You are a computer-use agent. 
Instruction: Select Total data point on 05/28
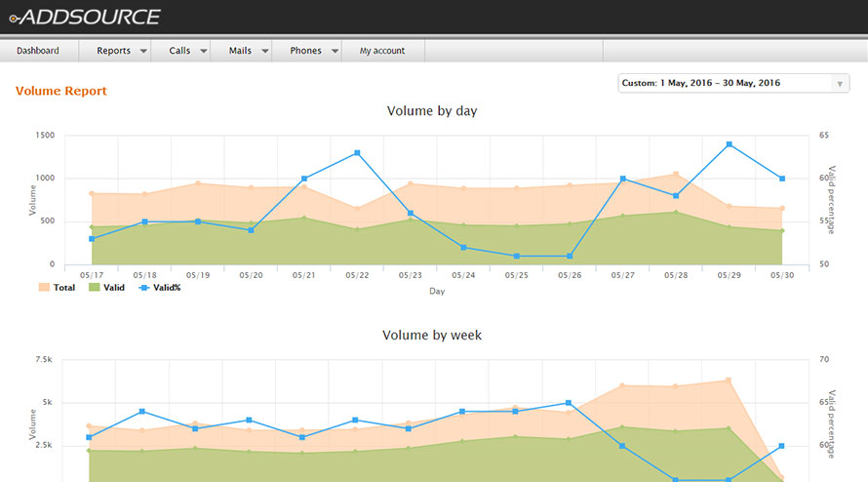click(x=676, y=174)
